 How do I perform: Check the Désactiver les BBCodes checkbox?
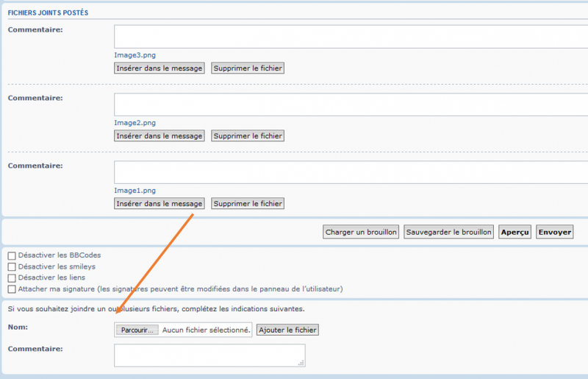point(12,255)
